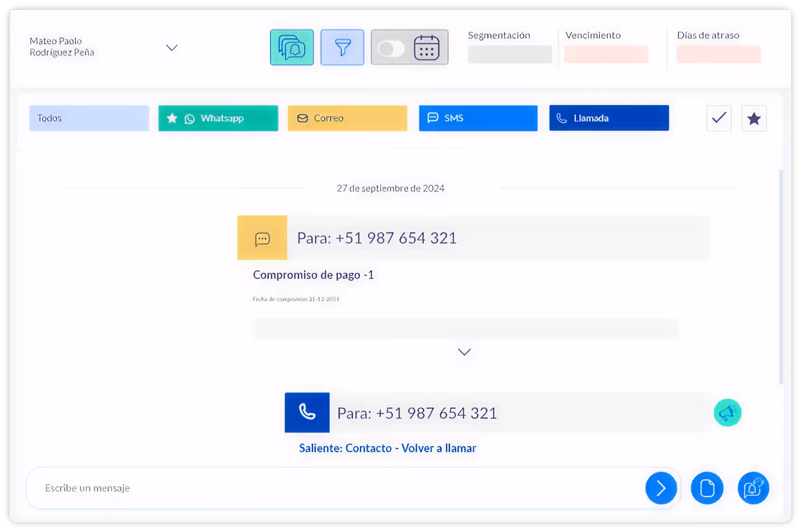This screenshot has height=532, width=801.
Task: Toggle the checkmark filter button
Action: click(x=719, y=118)
